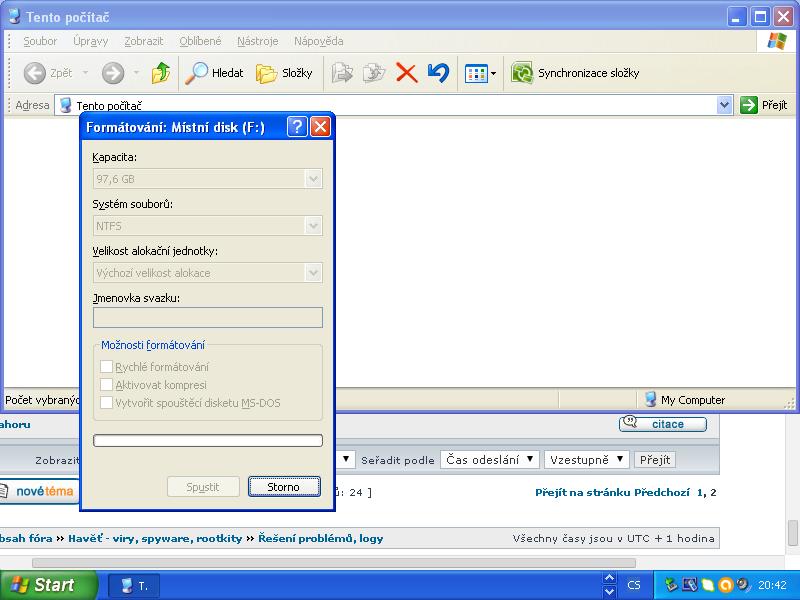Check Vytvořit spouštěcí disketu MS-DOS
The width and height of the screenshot is (800, 600).
[107, 402]
